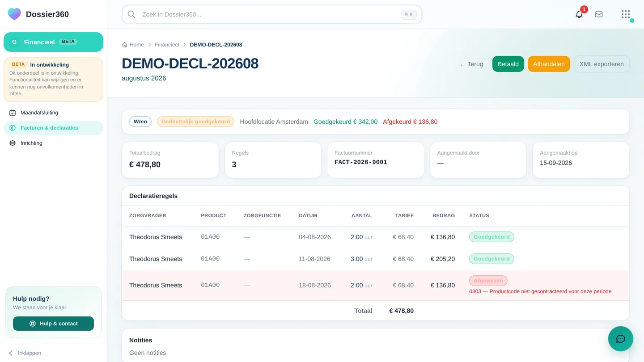This screenshot has width=644, height=362.
Task: Click the € 205,20 amount cell
Action: pyautogui.click(x=443, y=259)
